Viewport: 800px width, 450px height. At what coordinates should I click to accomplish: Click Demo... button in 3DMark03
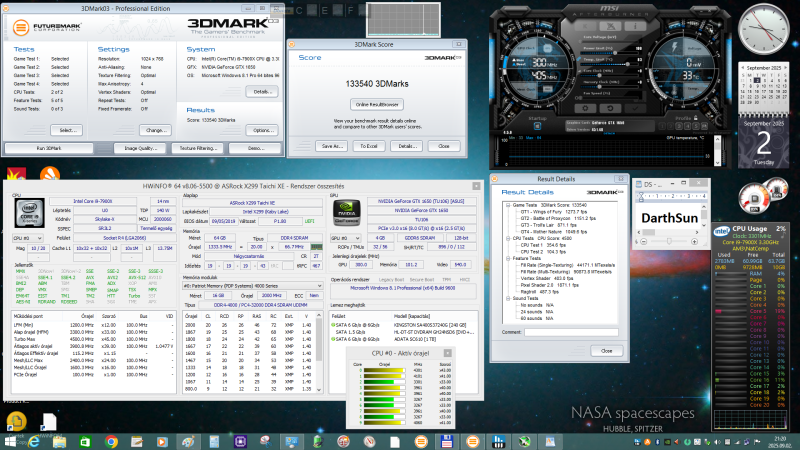click(x=255, y=148)
